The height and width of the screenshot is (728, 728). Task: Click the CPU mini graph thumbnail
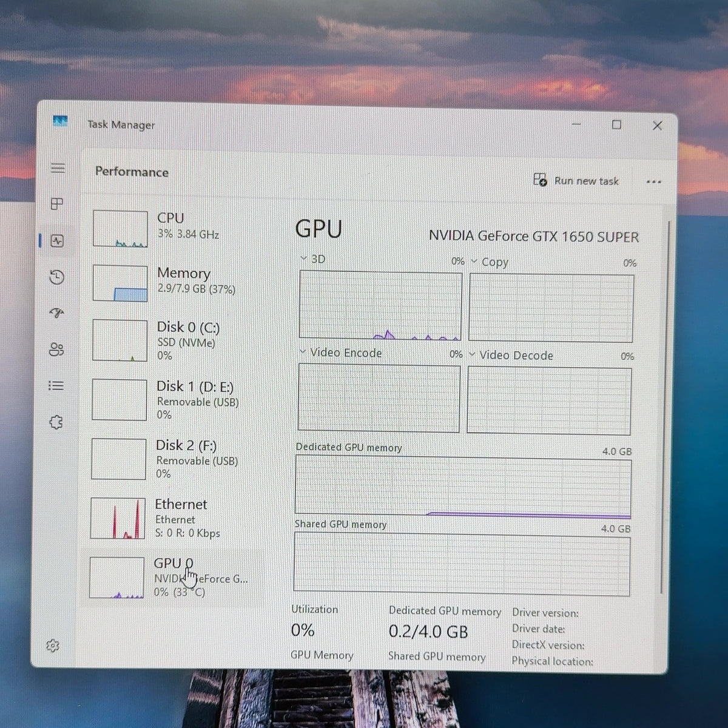point(120,229)
